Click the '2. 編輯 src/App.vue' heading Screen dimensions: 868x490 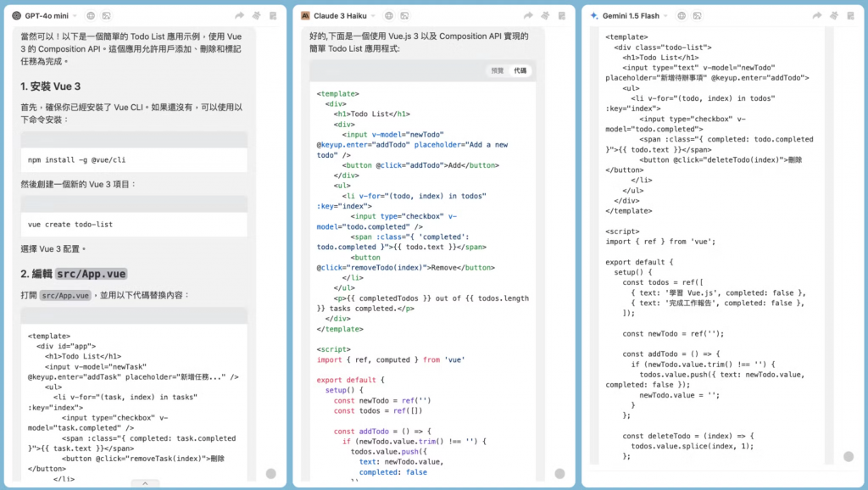click(x=74, y=274)
